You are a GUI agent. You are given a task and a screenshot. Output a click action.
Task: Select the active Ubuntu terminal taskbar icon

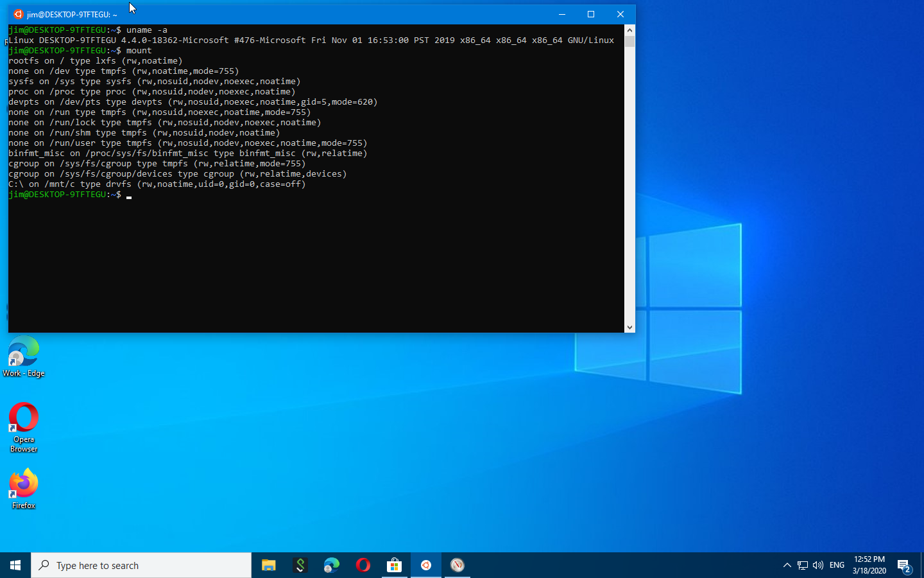(x=425, y=565)
